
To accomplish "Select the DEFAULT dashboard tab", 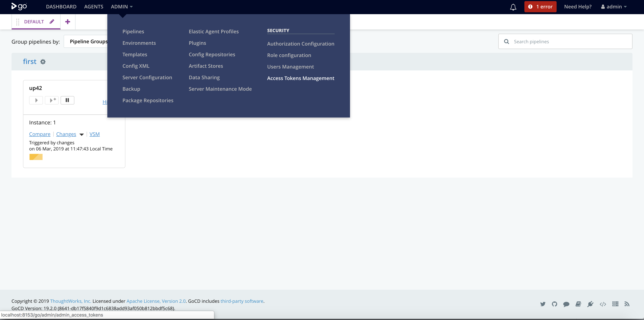I will (34, 22).
